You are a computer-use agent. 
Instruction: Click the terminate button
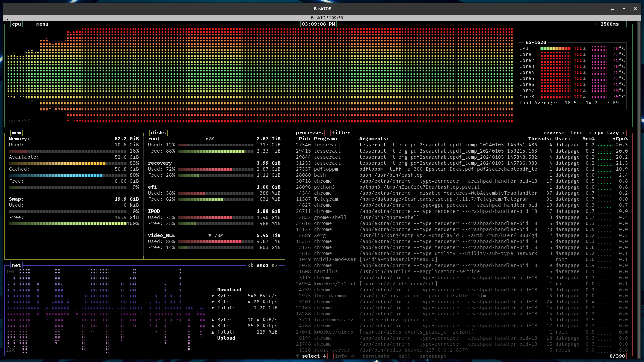coord(376,356)
